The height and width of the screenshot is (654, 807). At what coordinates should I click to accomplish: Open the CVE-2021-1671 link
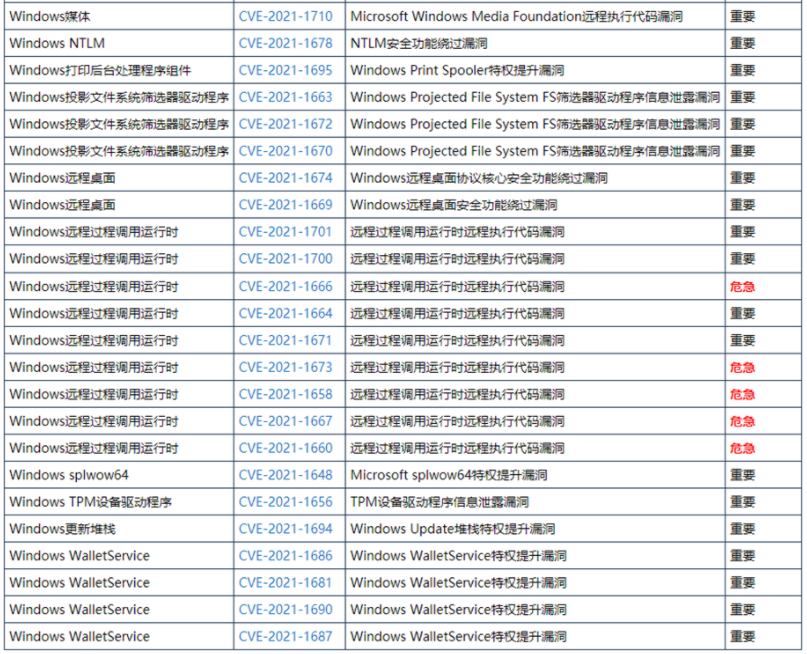pyautogui.click(x=286, y=340)
